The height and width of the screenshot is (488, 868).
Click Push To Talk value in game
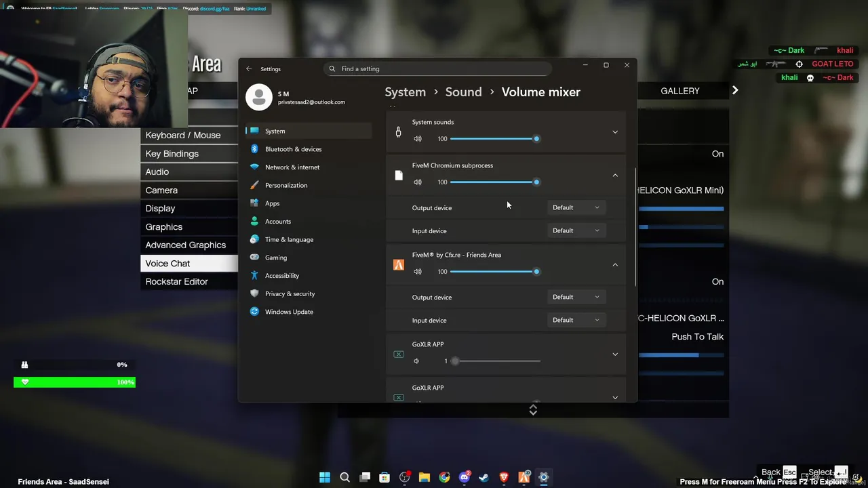click(698, 337)
